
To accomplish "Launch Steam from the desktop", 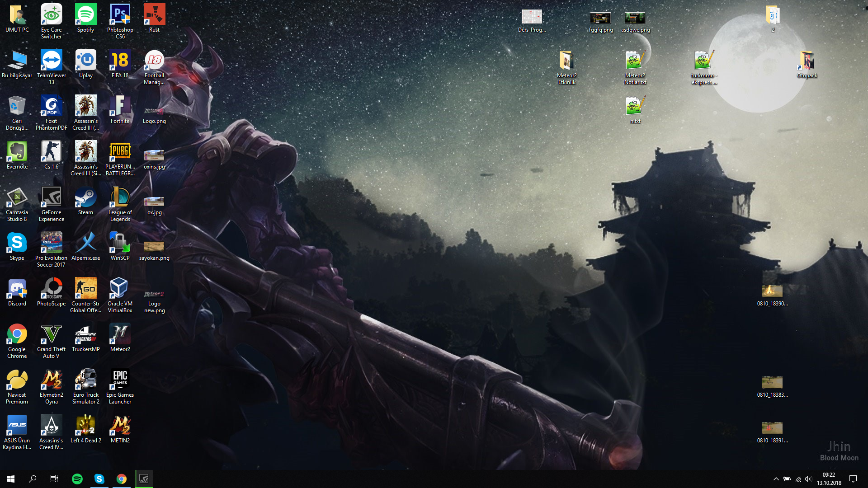I will tap(85, 201).
